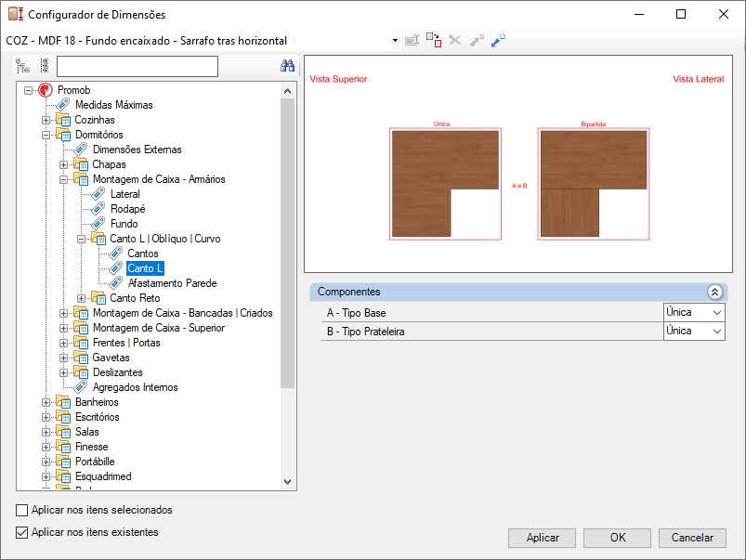Screen dimensions: 746x560
Task: Click the collapse tree icon beside search box
Action: pos(44,67)
